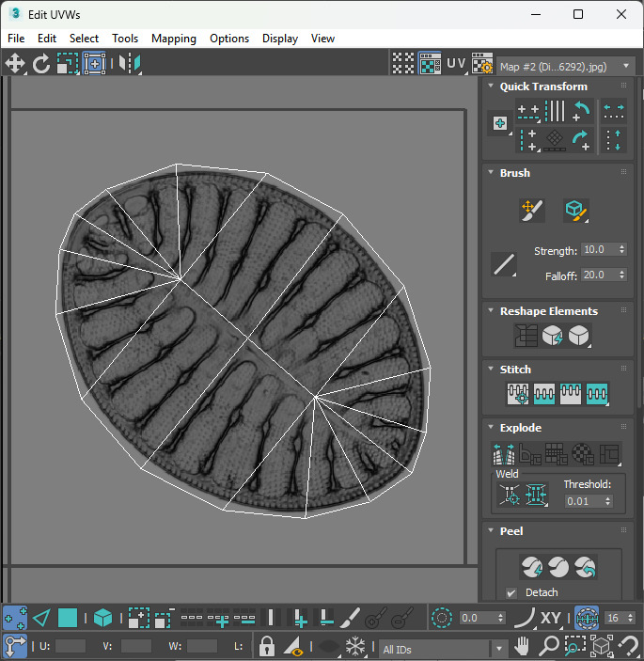Click Align Vertically to Pivot icon
644x661 pixels.
click(x=528, y=140)
